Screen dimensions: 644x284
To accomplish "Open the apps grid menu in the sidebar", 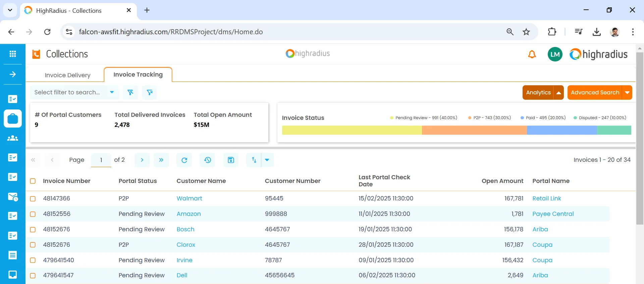I will (13, 54).
